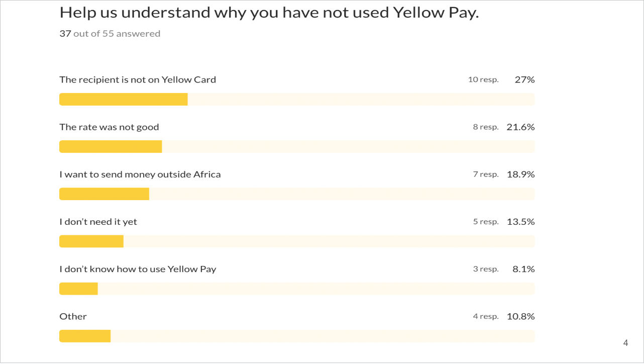The height and width of the screenshot is (364, 644).
Task: Click the yellow bar under "I don't need it yet"
Action: tap(91, 241)
